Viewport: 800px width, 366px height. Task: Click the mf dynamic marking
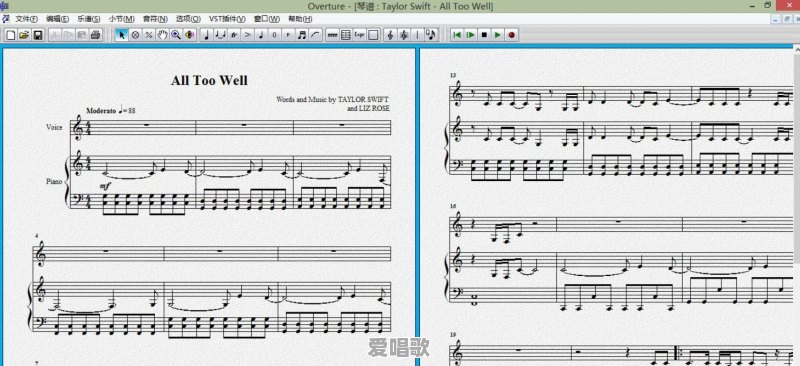click(105, 187)
